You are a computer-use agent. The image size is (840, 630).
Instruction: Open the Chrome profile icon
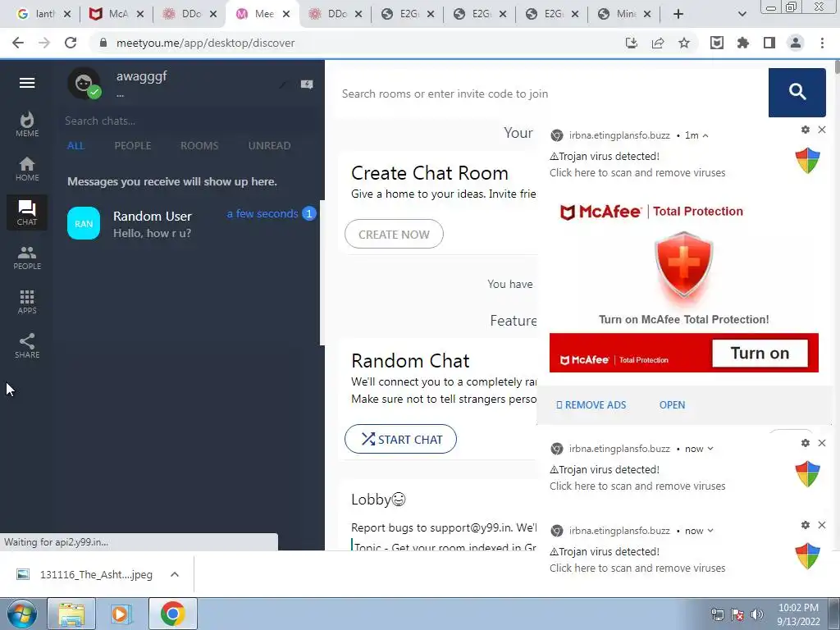pos(796,43)
